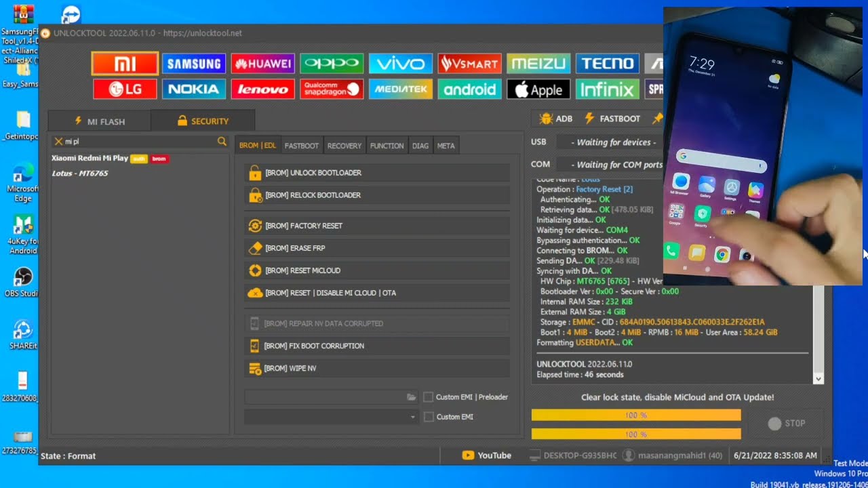Select the Meizu brand icon
868x488 pixels.
click(538, 64)
